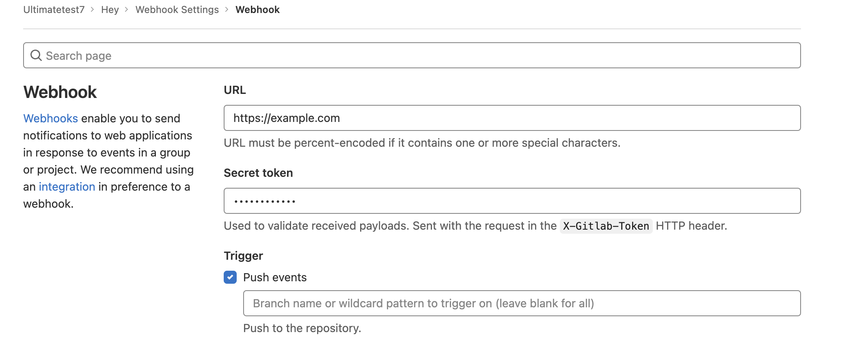The width and height of the screenshot is (868, 339).
Task: Click the branch name wildcard pattern field
Action: click(x=521, y=303)
